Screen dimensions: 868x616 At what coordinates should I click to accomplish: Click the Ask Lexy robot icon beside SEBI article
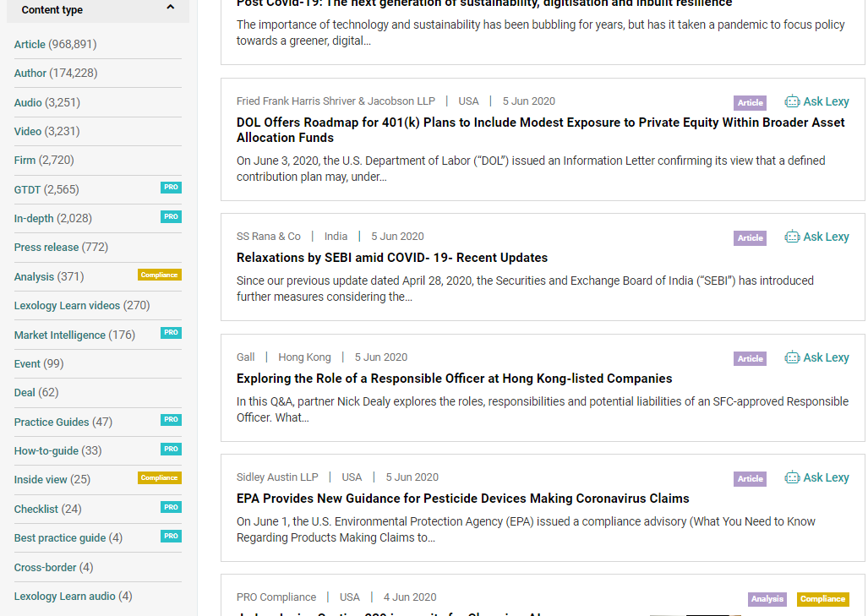[x=793, y=237]
